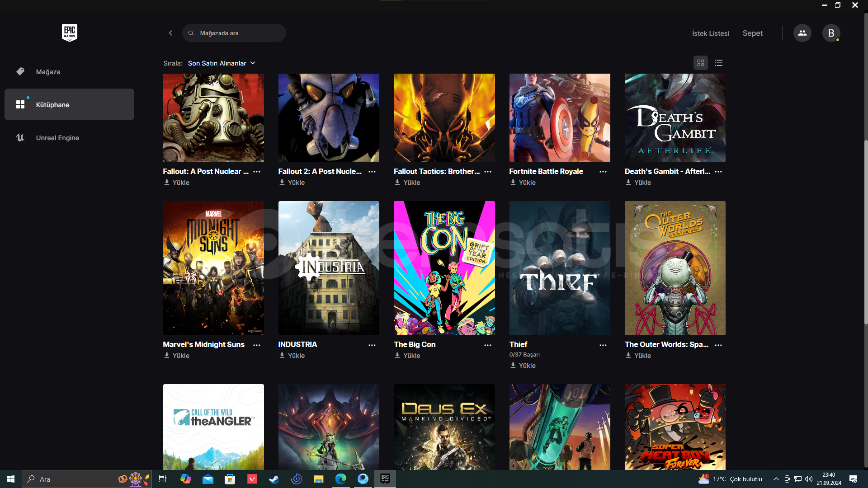The image size is (868, 488).
Task: Open the Fallout: A Post Nuclear cover
Action: coord(213,118)
